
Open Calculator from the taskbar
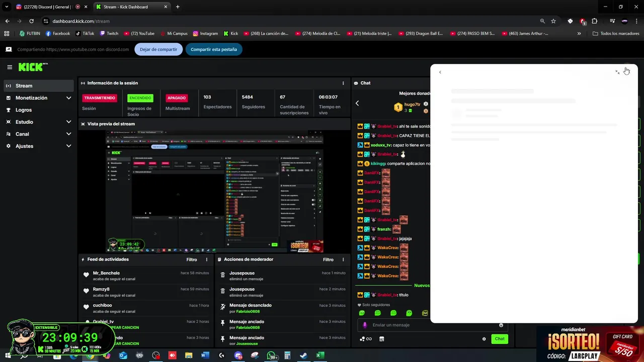(x=287, y=355)
